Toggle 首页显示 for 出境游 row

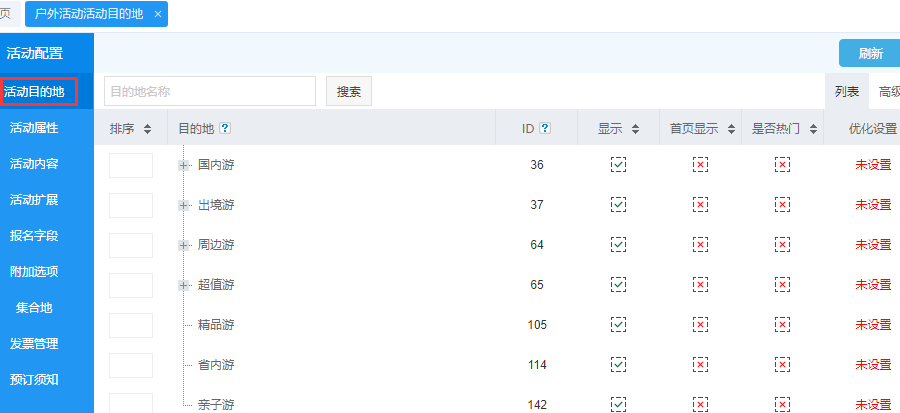point(700,205)
